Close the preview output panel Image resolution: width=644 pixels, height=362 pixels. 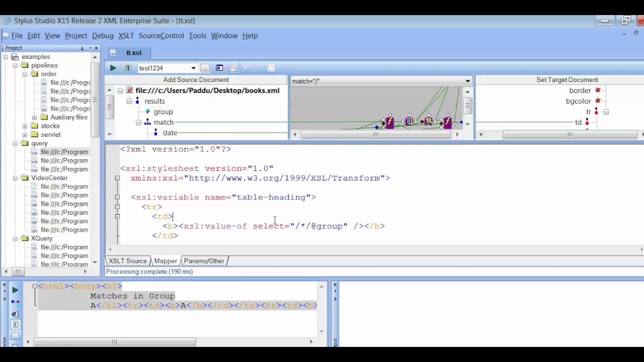click(x=4, y=286)
